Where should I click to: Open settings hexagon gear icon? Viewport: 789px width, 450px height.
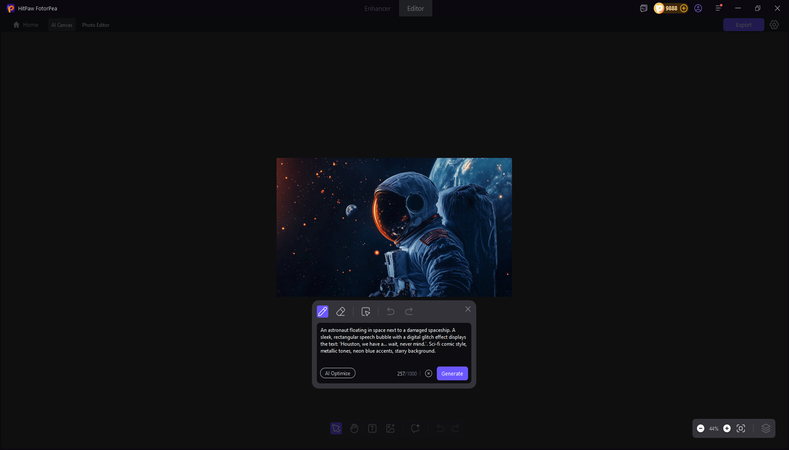[774, 25]
